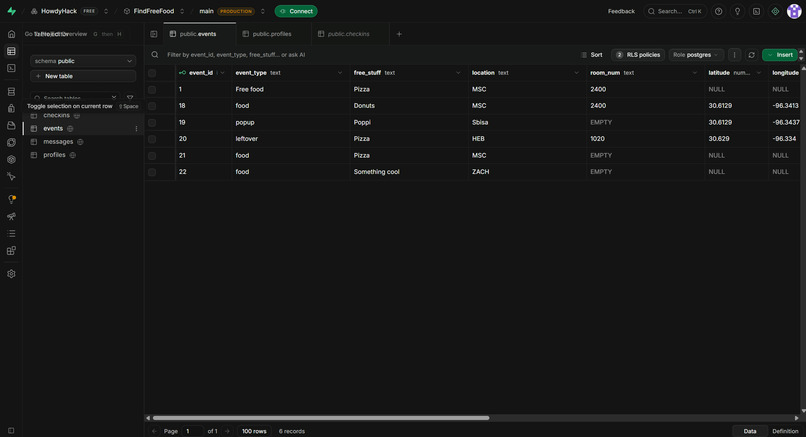The image size is (806, 437).
Task: Toggle the table side panel icon left of tabs
Action: point(154,34)
